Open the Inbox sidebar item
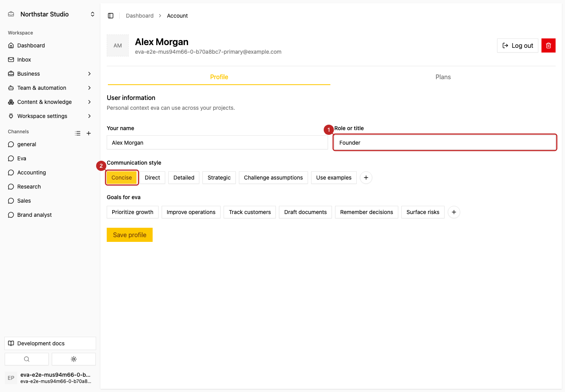Viewport: 565px width, 392px height. point(50,60)
